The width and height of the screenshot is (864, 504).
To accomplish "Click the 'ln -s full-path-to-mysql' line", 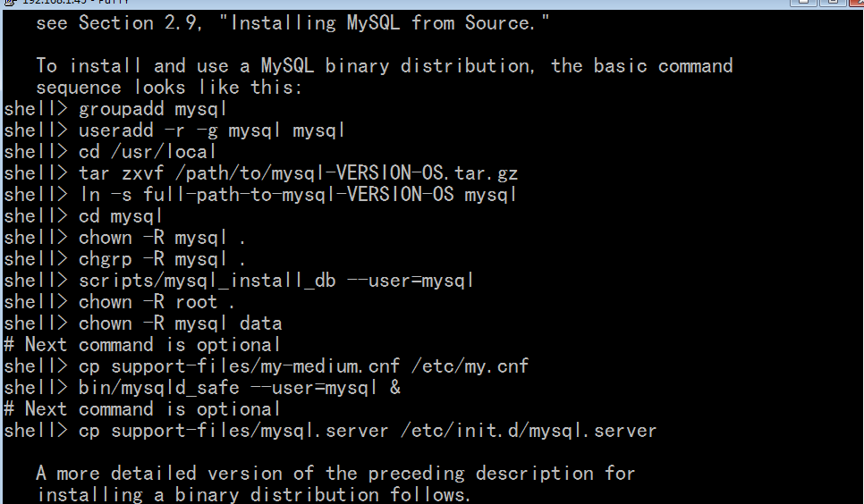I will click(260, 195).
